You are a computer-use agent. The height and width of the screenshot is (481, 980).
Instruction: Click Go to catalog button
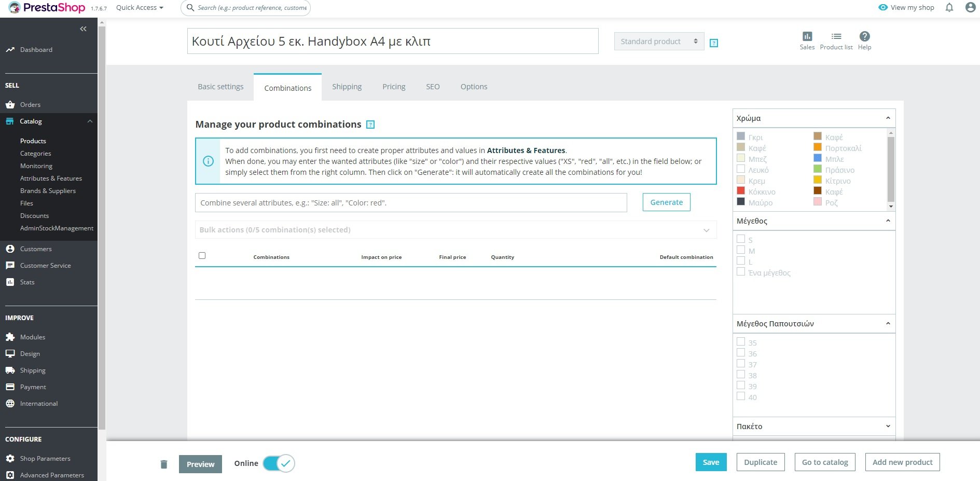click(x=825, y=462)
